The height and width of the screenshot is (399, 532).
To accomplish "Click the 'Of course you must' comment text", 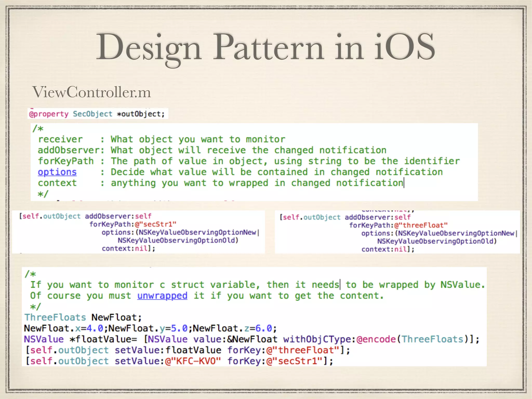I will tap(81, 296).
